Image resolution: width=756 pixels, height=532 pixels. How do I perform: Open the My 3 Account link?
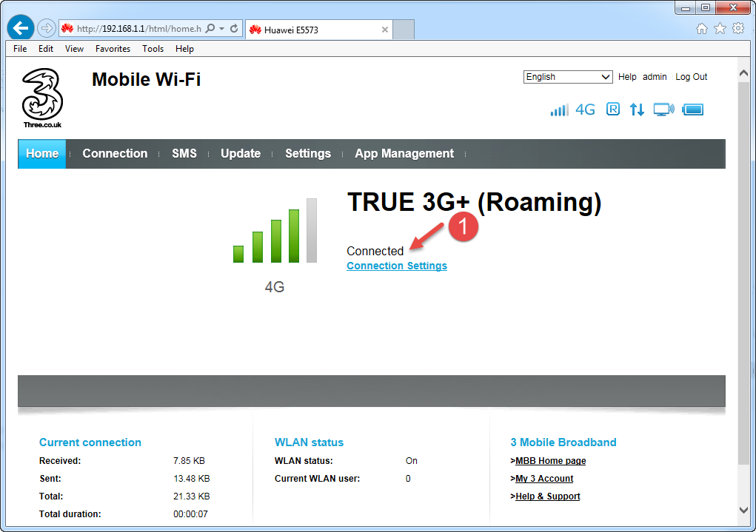click(544, 479)
